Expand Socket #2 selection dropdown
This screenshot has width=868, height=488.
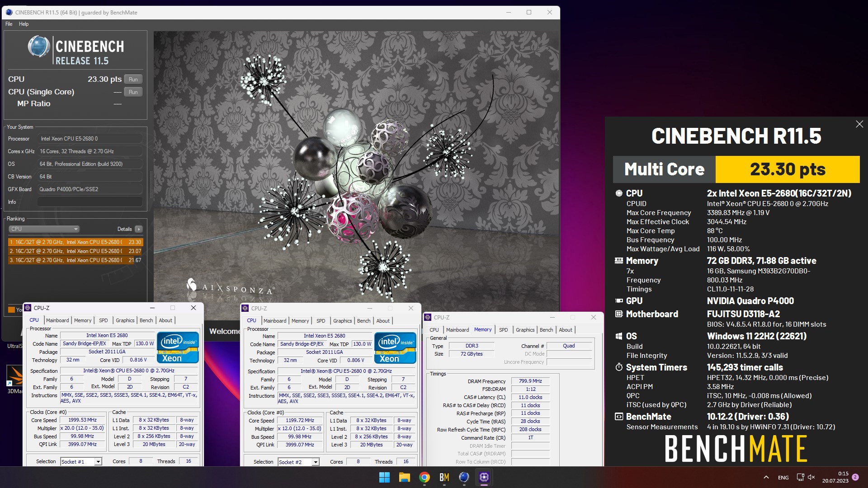[316, 462]
